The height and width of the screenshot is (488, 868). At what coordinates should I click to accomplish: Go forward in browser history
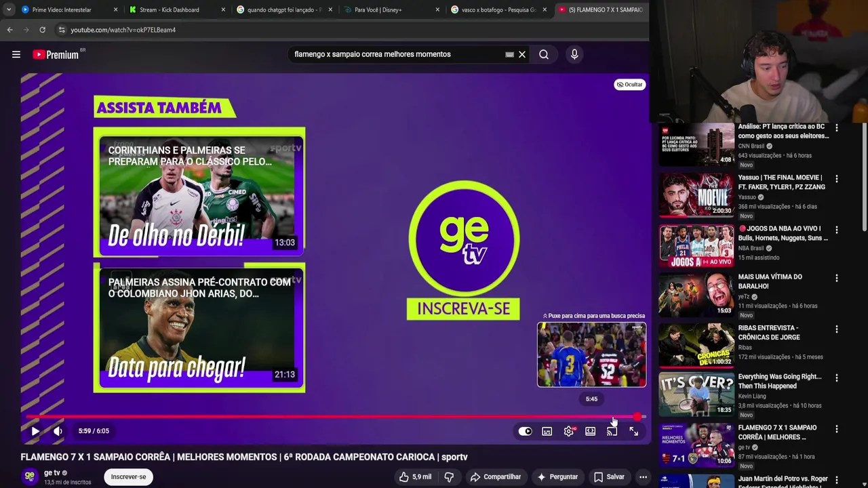pos(26,30)
